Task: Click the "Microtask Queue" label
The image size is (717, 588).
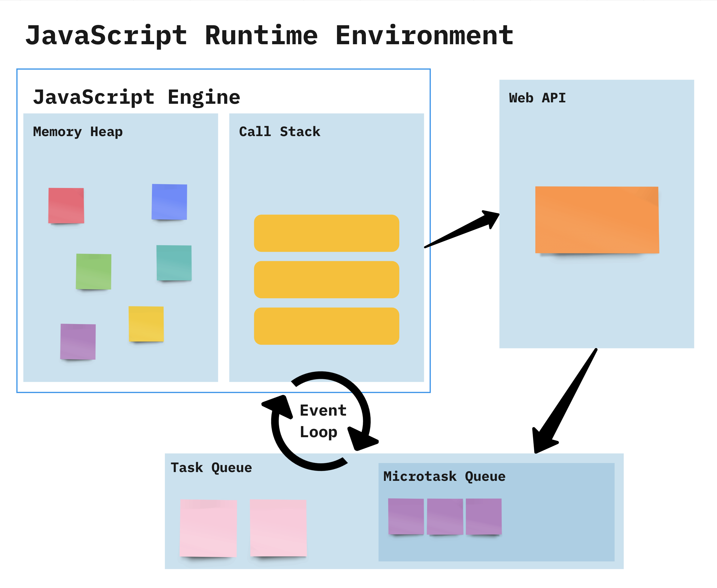Action: pos(444,476)
